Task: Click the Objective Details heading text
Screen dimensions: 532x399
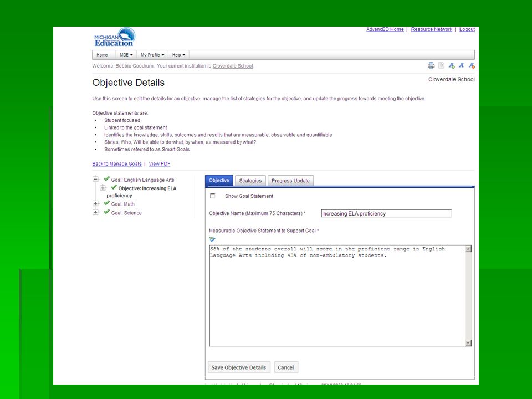Action: point(128,83)
